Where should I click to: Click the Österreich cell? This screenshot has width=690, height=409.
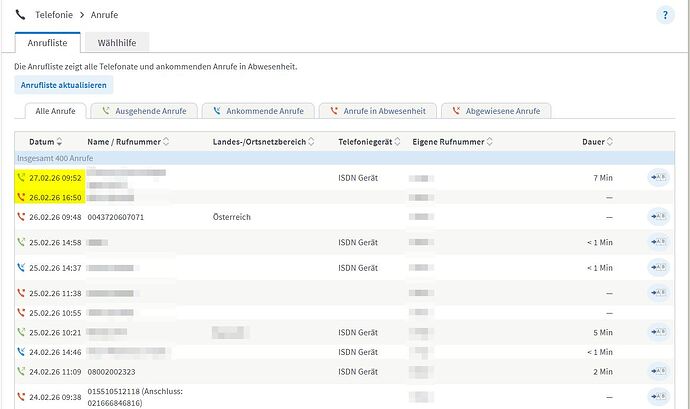click(231, 217)
